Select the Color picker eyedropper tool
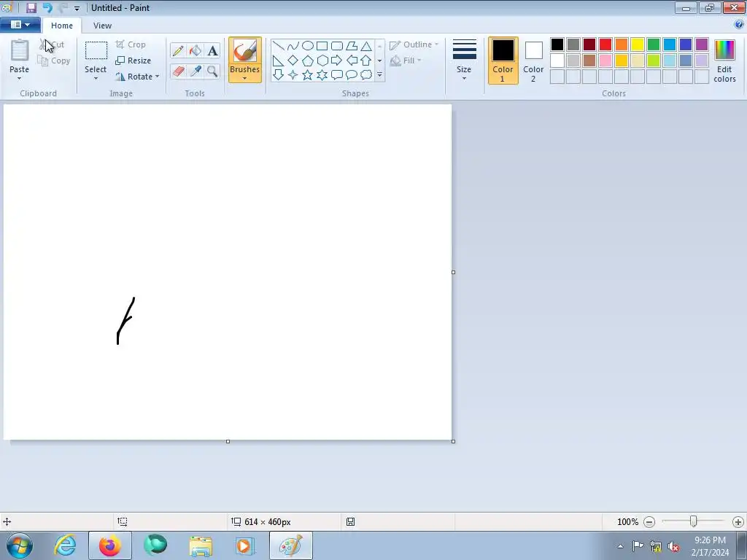This screenshot has width=747, height=560. pyautogui.click(x=196, y=71)
